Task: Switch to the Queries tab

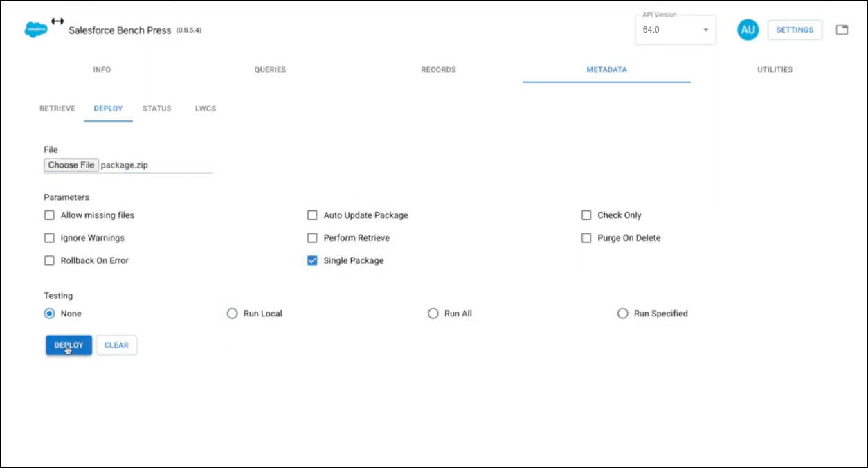Action: tap(270, 70)
